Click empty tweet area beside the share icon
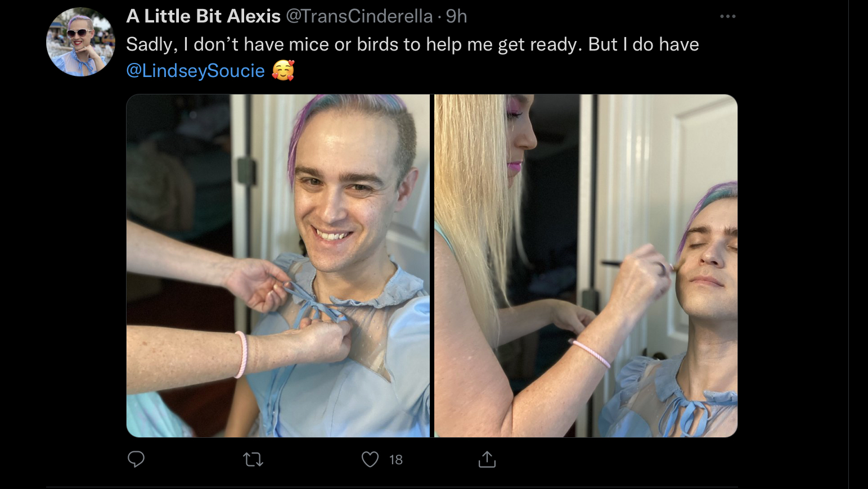This screenshot has width=868, height=489. (x=613, y=459)
